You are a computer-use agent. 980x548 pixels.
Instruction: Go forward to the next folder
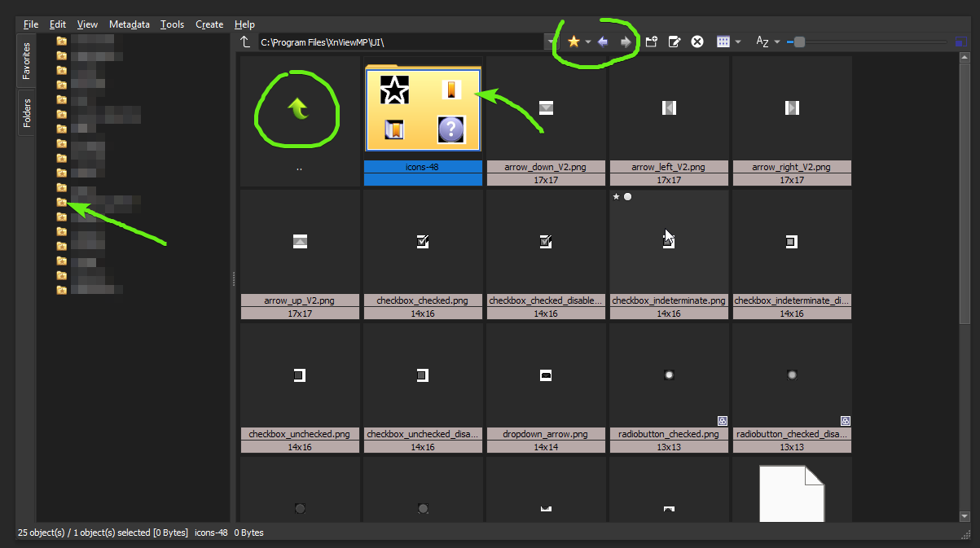click(626, 42)
